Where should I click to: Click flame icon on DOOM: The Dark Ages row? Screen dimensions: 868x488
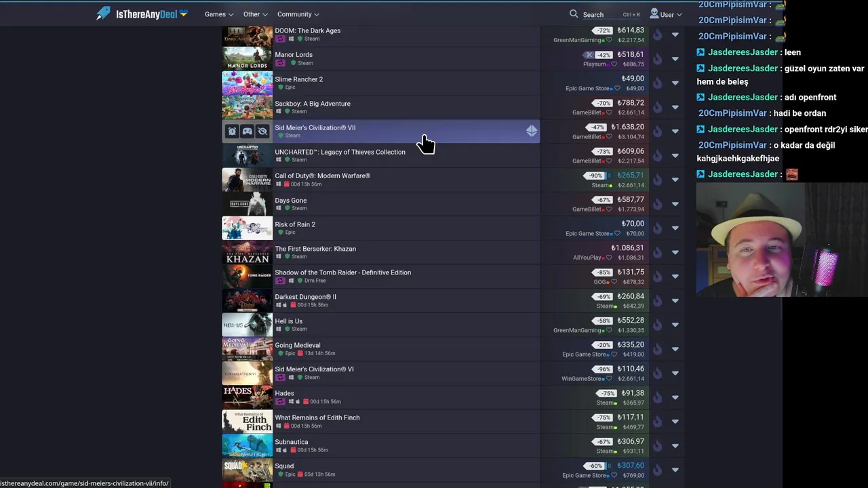coord(657,35)
